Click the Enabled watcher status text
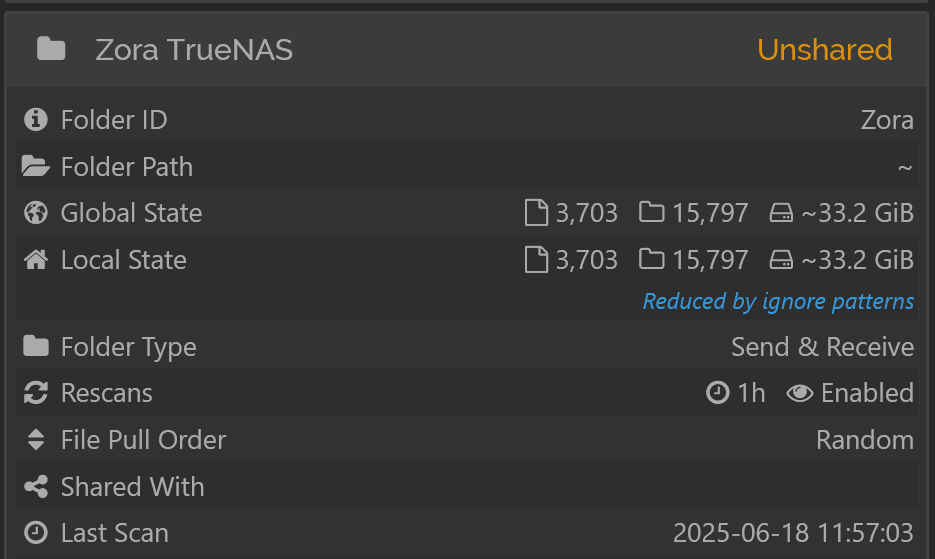The height and width of the screenshot is (559, 935). coord(867,393)
